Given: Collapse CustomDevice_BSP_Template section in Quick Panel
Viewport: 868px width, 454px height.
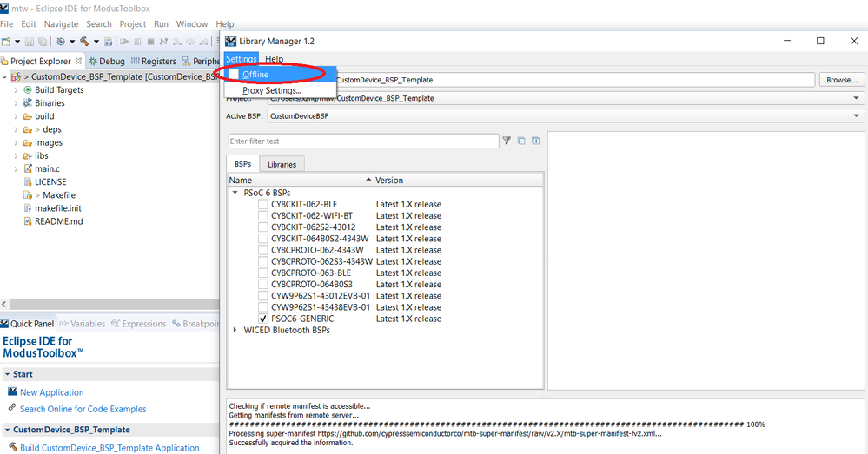Looking at the screenshot, I should coord(7,430).
